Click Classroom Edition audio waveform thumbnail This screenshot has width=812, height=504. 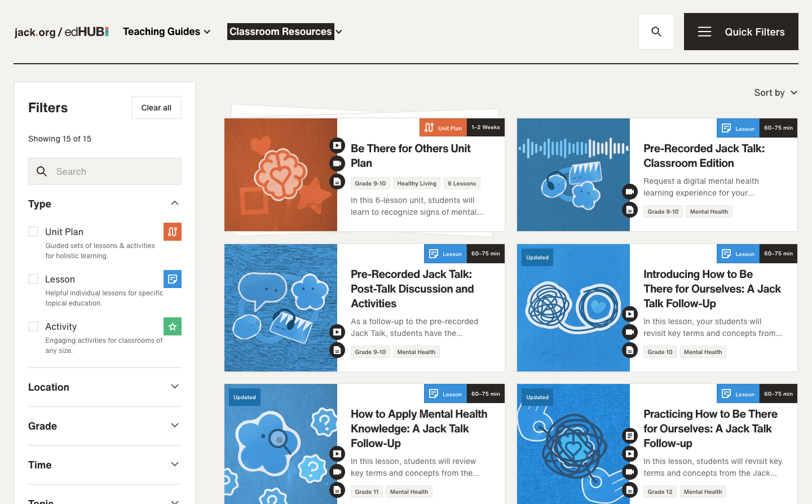tap(573, 175)
